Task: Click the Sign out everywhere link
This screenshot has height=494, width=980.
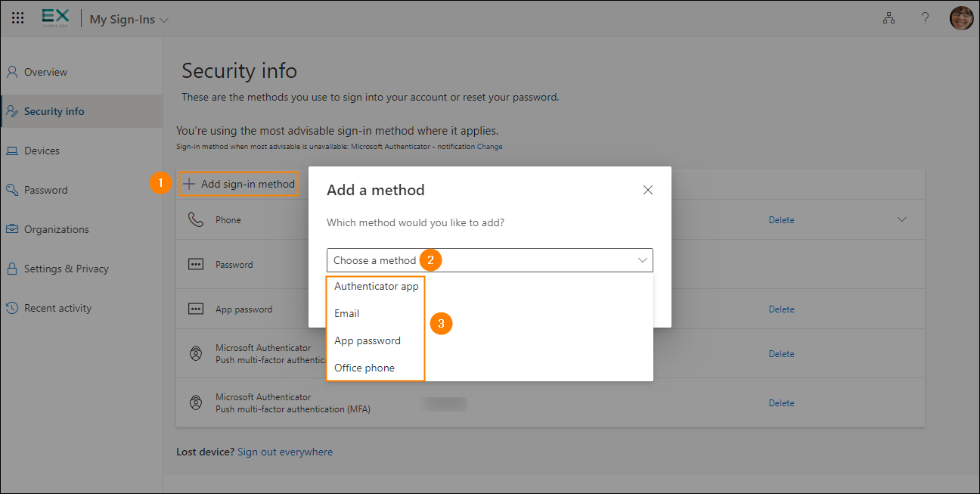Action: [x=285, y=452]
